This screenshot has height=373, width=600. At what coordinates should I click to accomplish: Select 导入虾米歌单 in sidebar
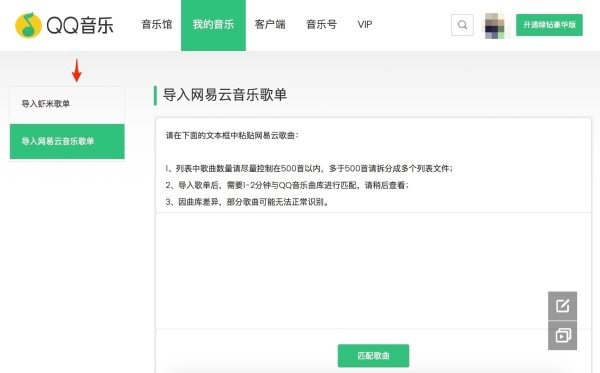pyautogui.click(x=67, y=104)
